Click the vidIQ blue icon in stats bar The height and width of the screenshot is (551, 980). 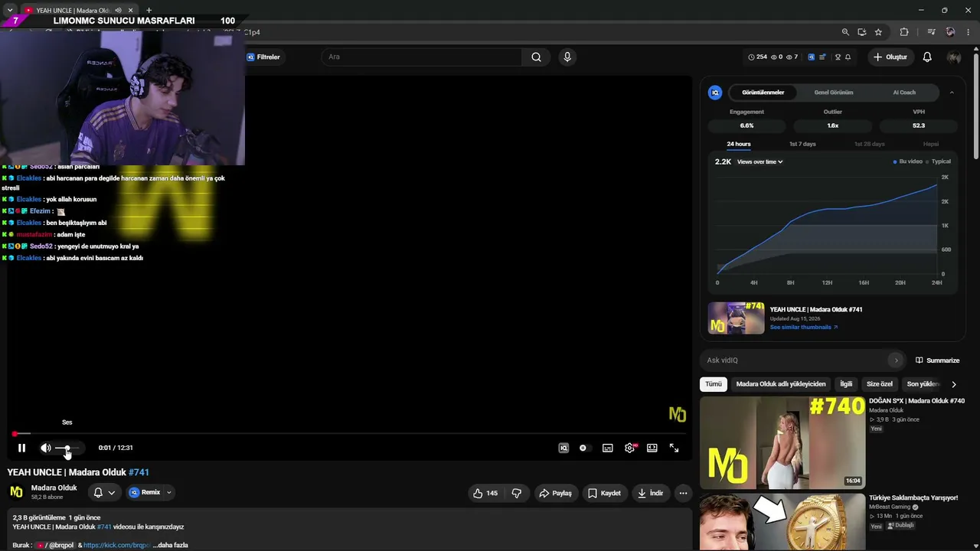812,57
